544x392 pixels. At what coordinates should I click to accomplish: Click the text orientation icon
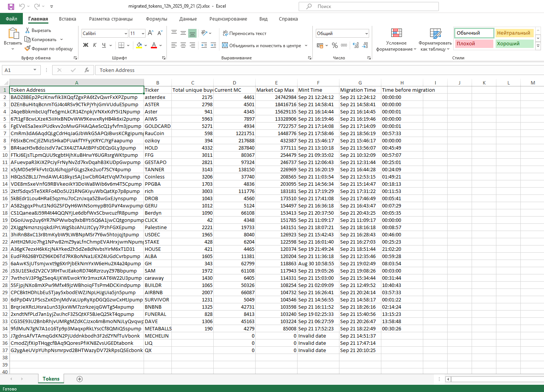(204, 33)
